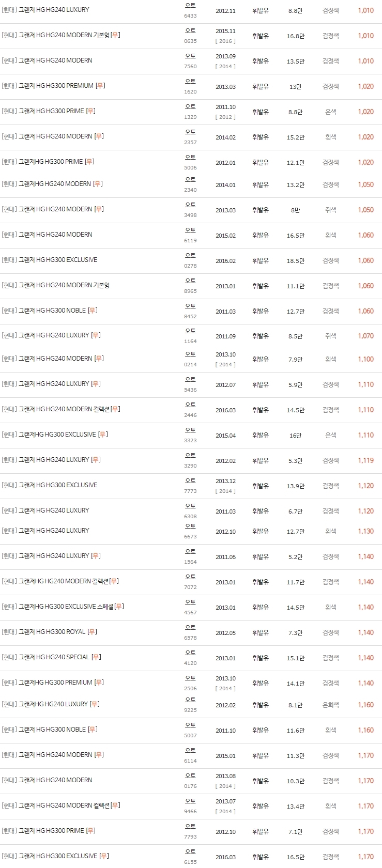
Task: Click mileage 5.2만 cell
Action: 296,557
